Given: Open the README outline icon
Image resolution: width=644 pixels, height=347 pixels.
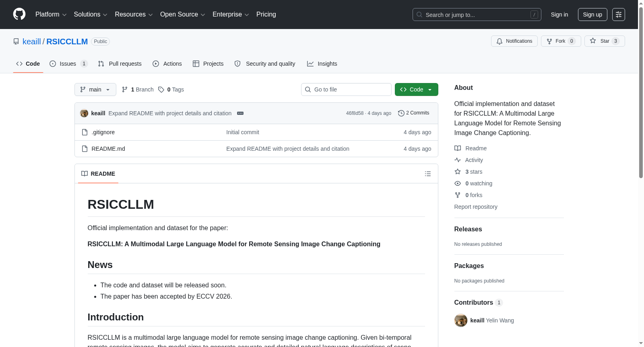Looking at the screenshot, I should point(428,174).
